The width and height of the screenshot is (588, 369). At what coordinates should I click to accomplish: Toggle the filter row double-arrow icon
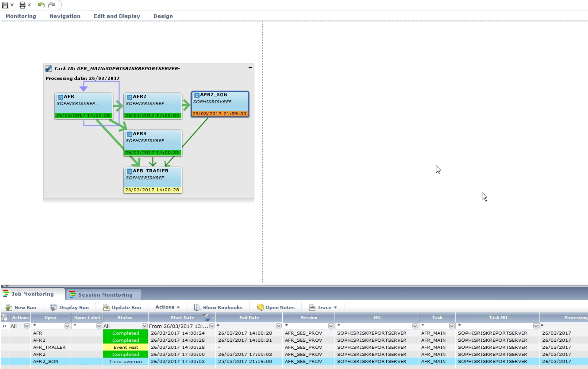4,326
